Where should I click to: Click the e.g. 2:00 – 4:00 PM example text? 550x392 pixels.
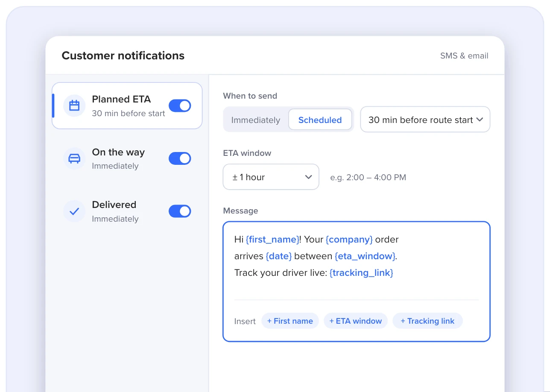[368, 177]
